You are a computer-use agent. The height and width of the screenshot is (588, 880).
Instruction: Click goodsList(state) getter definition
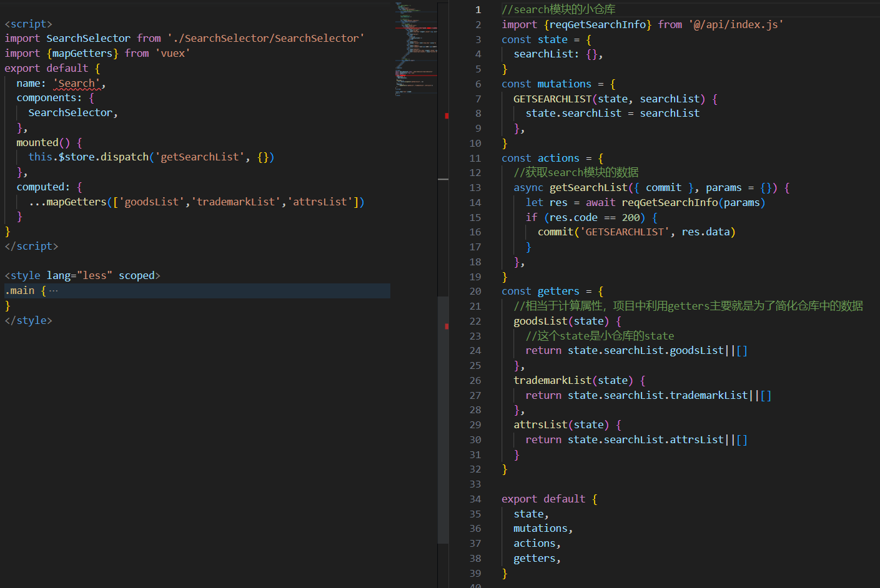click(561, 321)
